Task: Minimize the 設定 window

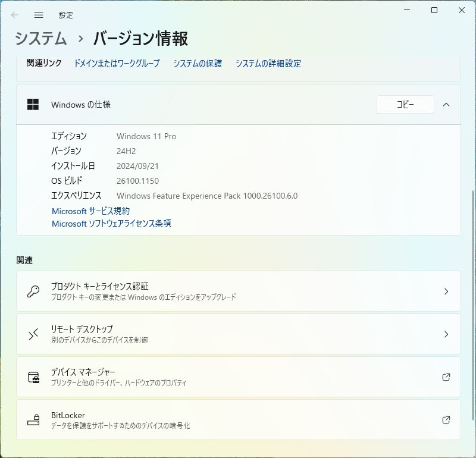Action: (x=407, y=10)
